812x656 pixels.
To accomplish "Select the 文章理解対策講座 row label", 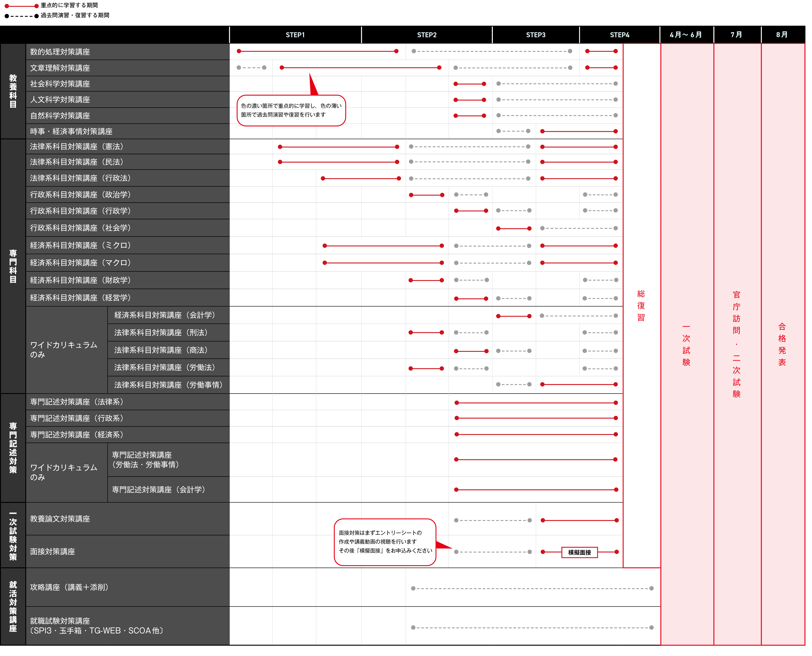I will pyautogui.click(x=60, y=68).
